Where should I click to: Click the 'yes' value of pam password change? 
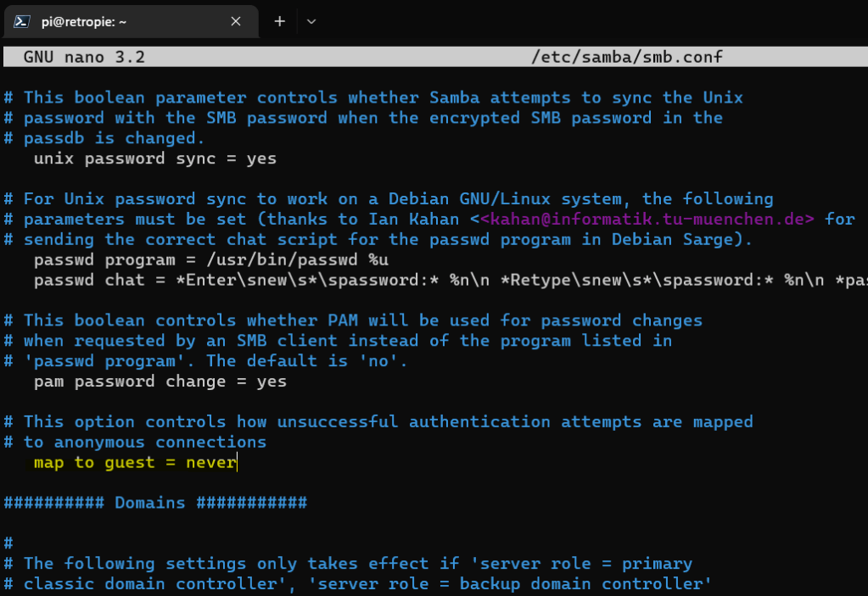[272, 382]
